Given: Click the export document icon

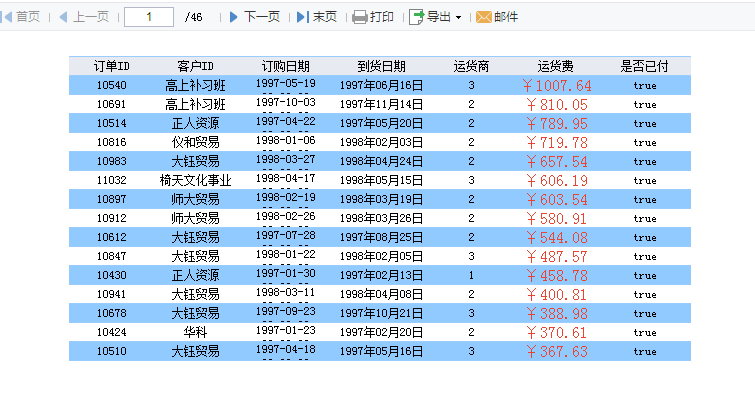Looking at the screenshot, I should pyautogui.click(x=417, y=17).
